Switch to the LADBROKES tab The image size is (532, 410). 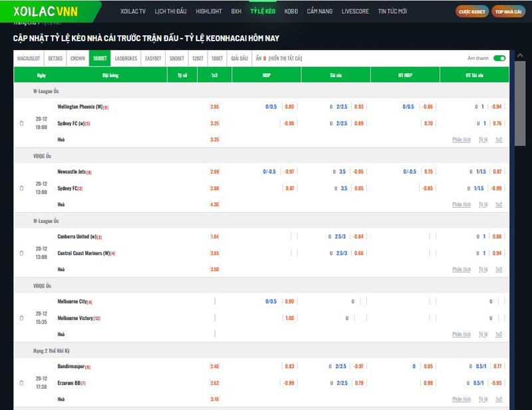126,59
